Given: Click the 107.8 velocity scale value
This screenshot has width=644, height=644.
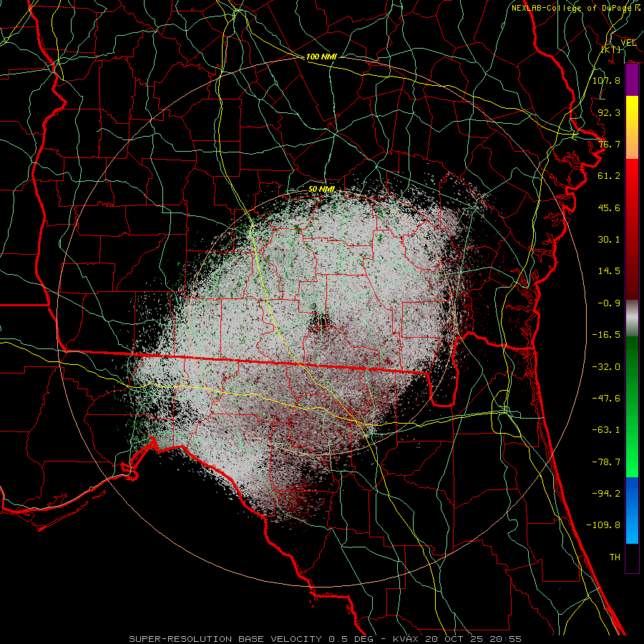Looking at the screenshot, I should [606, 80].
